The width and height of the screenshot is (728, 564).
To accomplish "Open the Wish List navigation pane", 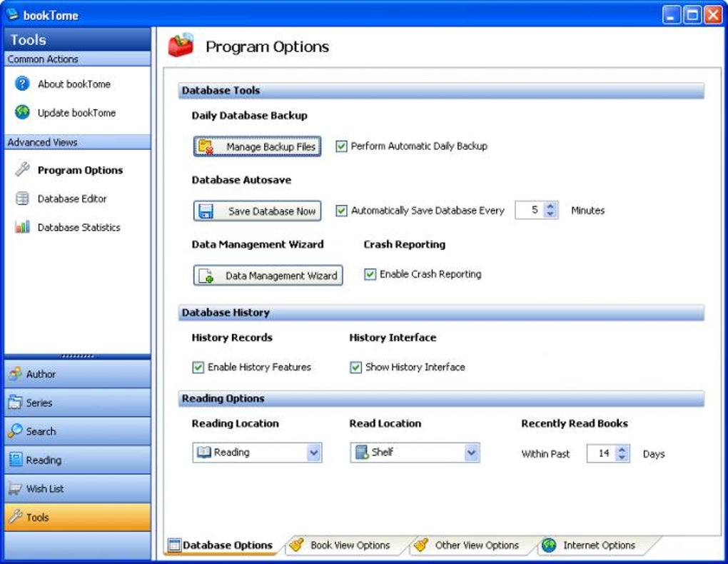I will pos(77,488).
